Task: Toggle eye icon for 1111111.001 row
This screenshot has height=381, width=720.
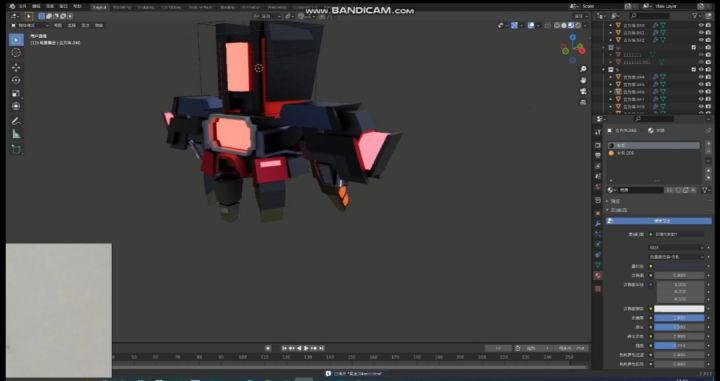Action: [701, 62]
